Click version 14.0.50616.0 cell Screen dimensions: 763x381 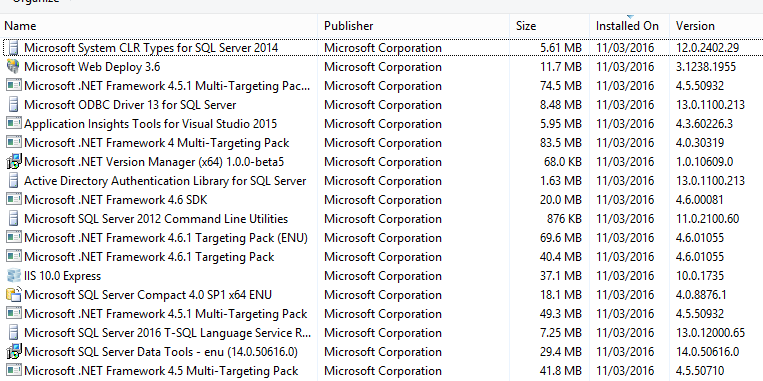click(x=707, y=351)
